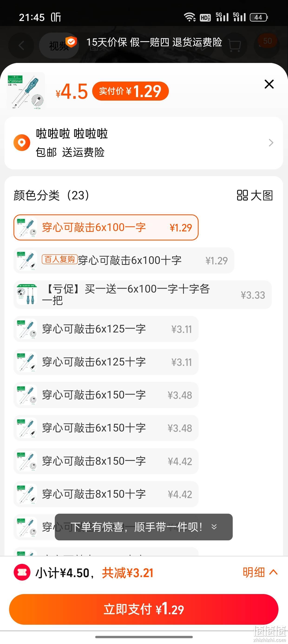
Task: Pick the 穿心可敲击8x150十字 variant
Action: click(x=106, y=494)
